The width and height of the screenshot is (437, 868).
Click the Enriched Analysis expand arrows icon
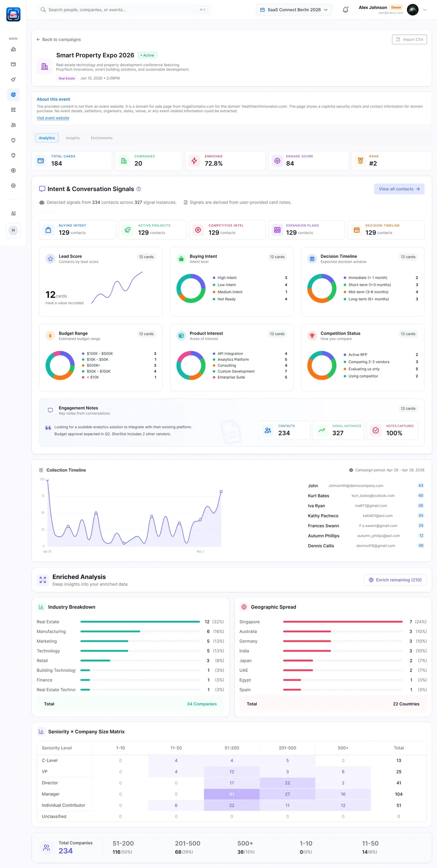43,580
